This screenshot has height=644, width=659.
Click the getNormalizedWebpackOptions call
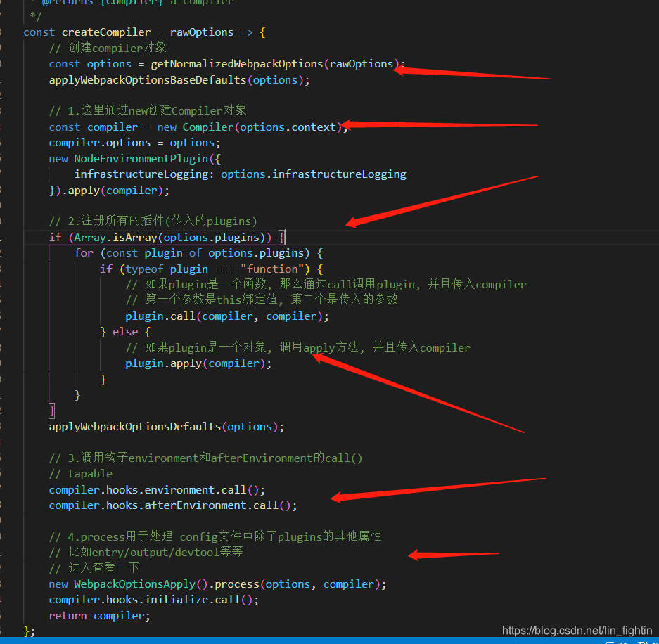click(x=236, y=64)
